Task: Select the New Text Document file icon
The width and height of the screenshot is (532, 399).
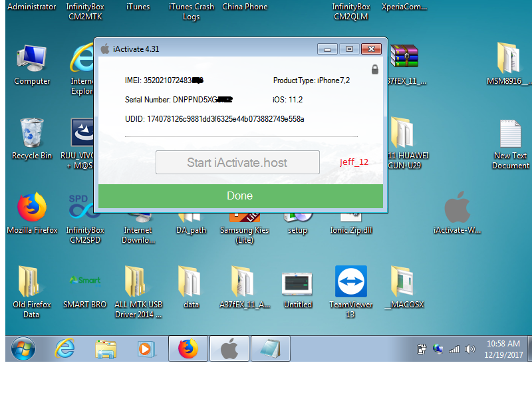Action: click(510, 144)
